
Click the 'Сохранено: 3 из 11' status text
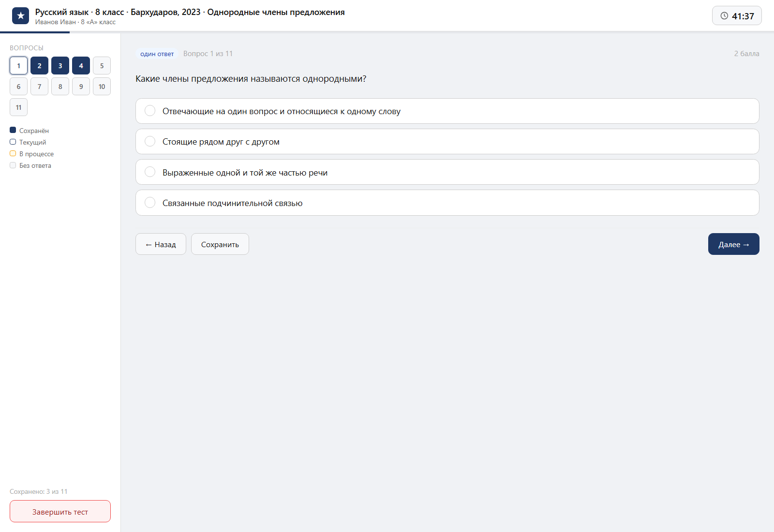(39, 491)
